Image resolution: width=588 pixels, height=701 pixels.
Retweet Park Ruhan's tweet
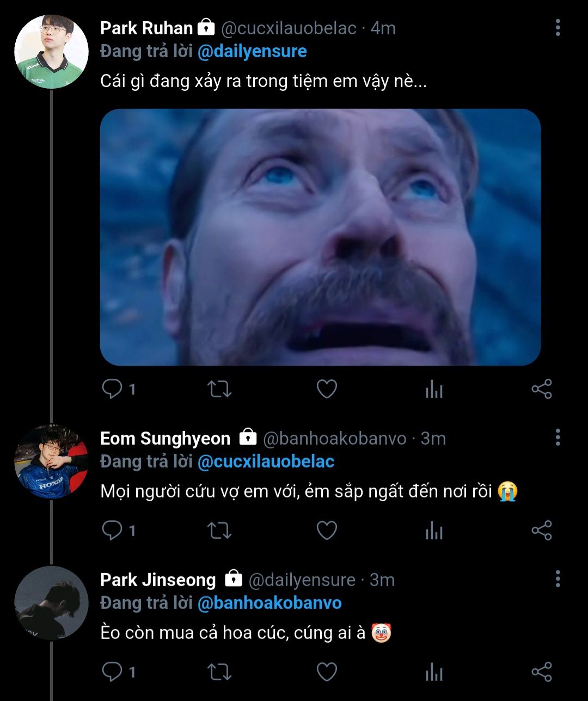(220, 389)
